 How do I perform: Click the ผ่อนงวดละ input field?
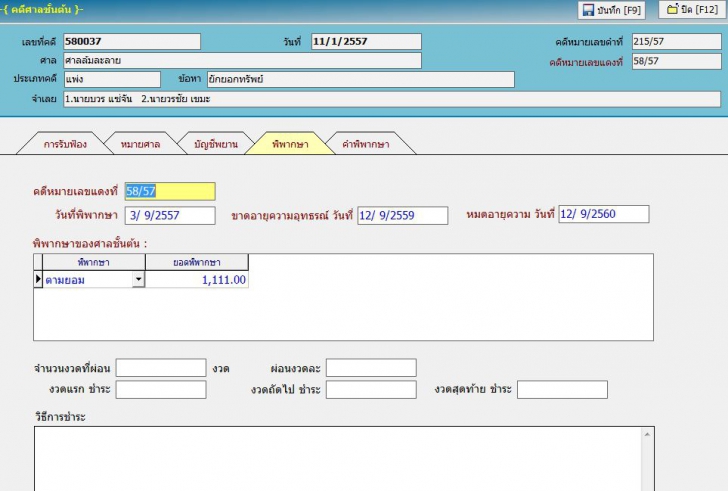pos(371,368)
